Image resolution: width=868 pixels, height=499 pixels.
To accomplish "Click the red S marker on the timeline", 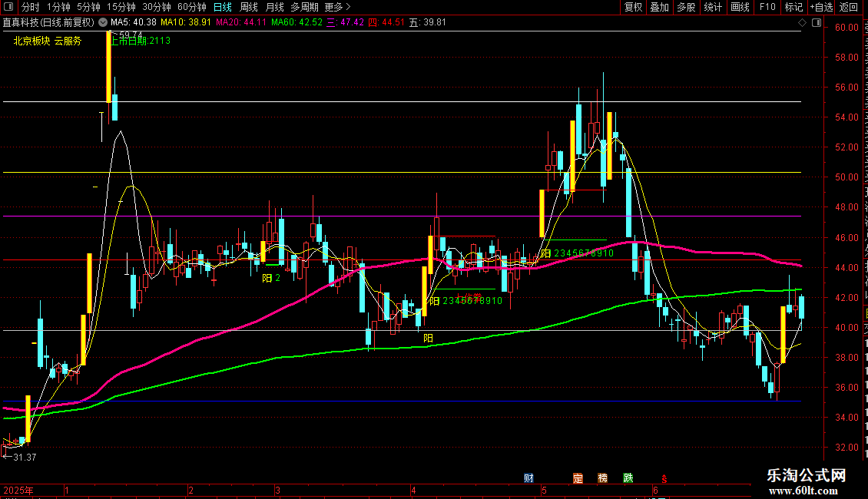I will (x=664, y=479).
